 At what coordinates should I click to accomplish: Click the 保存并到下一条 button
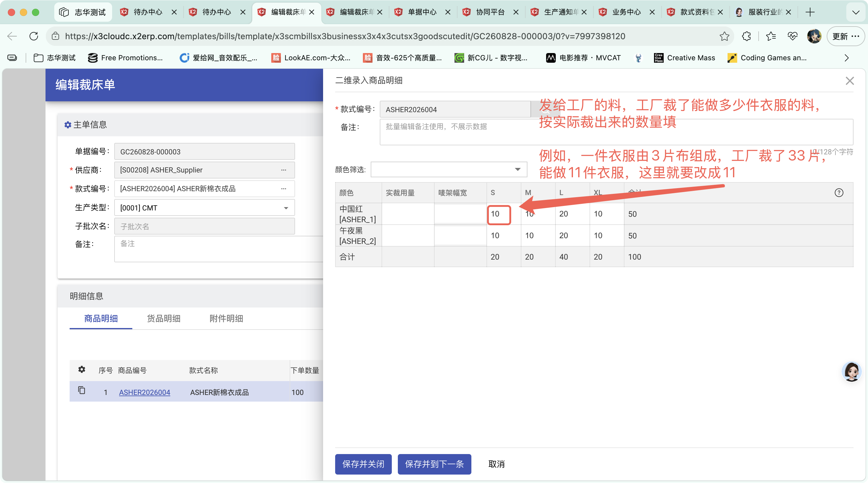[x=434, y=464]
